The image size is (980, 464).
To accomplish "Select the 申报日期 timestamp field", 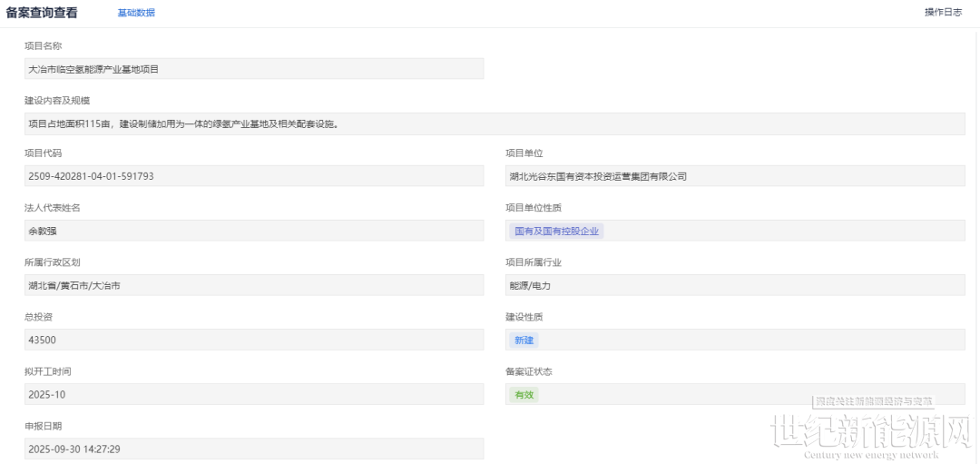I will (254, 449).
